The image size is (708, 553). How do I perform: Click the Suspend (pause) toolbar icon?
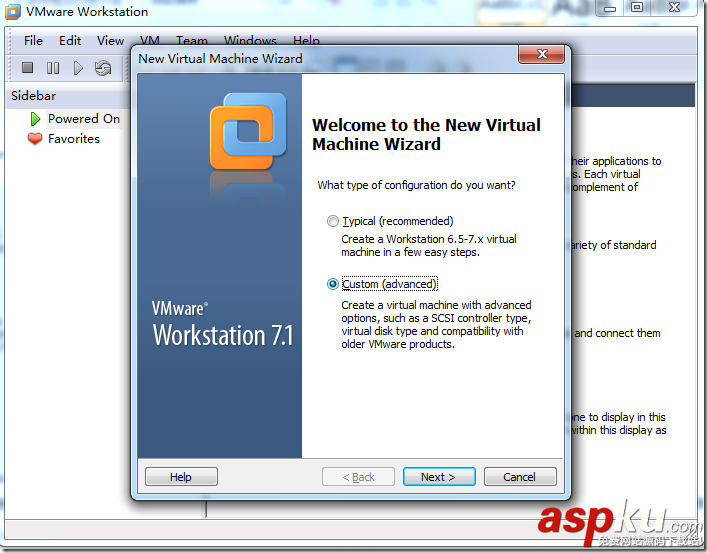53,68
